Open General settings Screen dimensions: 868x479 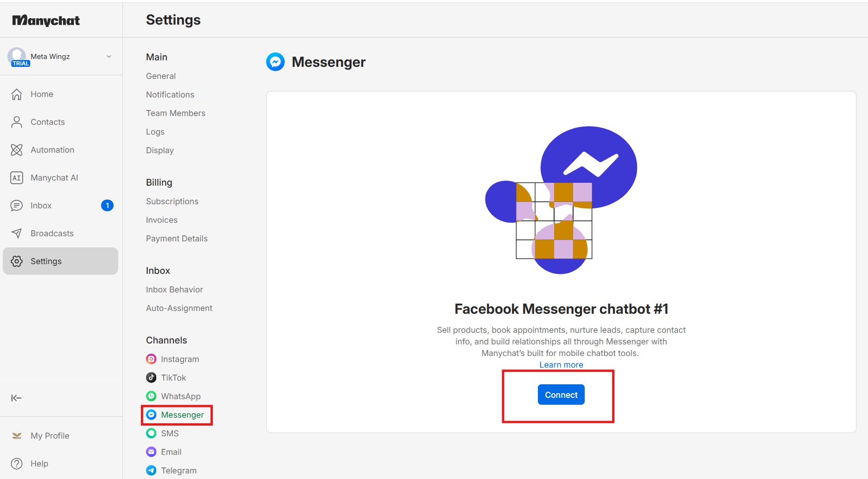point(161,76)
